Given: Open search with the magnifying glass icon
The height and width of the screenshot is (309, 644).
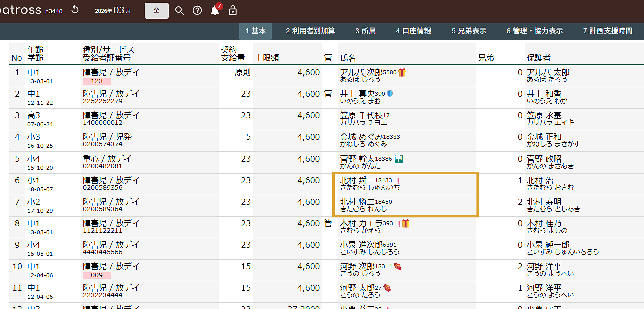Looking at the screenshot, I should pyautogui.click(x=179, y=10).
